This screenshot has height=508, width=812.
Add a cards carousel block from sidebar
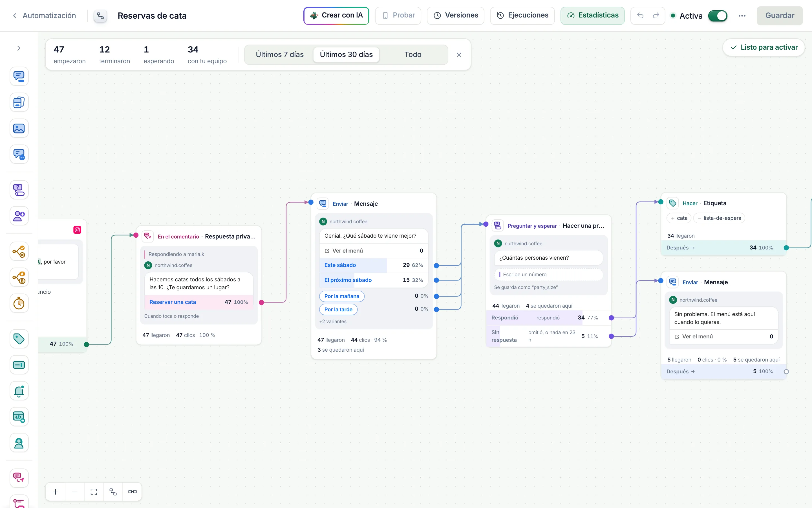(x=19, y=102)
